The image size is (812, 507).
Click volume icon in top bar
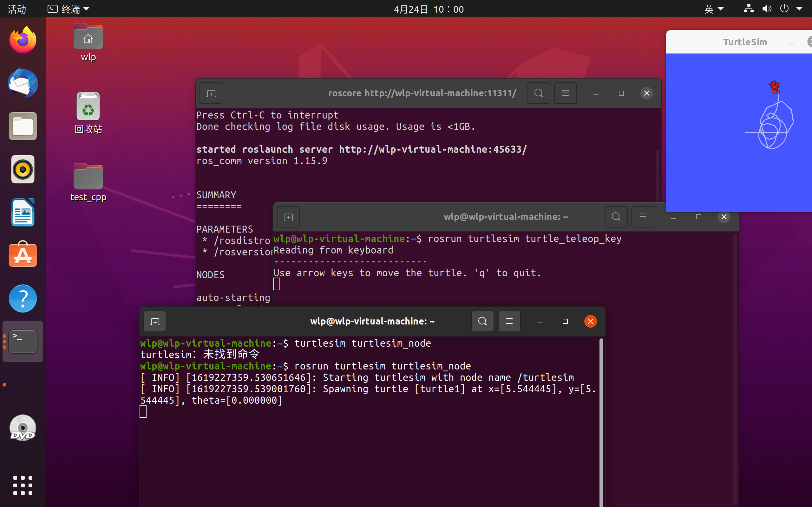[766, 9]
